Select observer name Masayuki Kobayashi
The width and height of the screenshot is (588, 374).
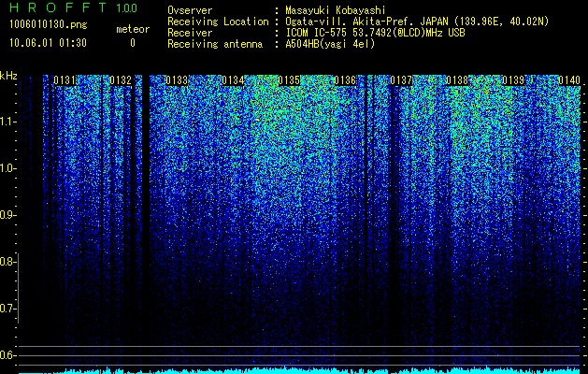pyautogui.click(x=336, y=10)
